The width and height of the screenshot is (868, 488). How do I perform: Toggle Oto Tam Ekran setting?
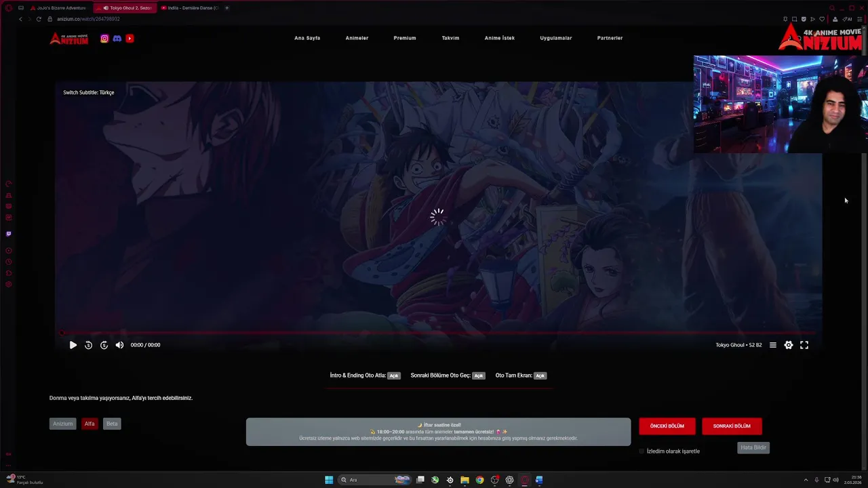pos(540,375)
